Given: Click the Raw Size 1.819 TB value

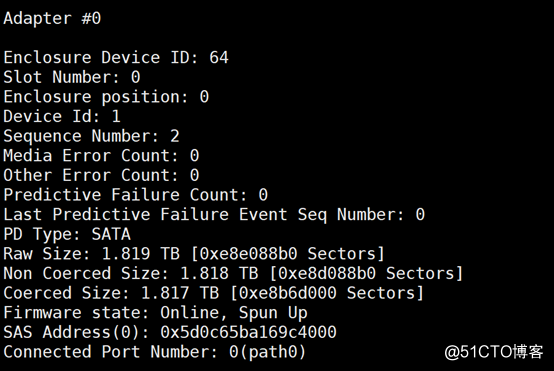Looking at the screenshot, I should pyautogui.click(x=141, y=254).
